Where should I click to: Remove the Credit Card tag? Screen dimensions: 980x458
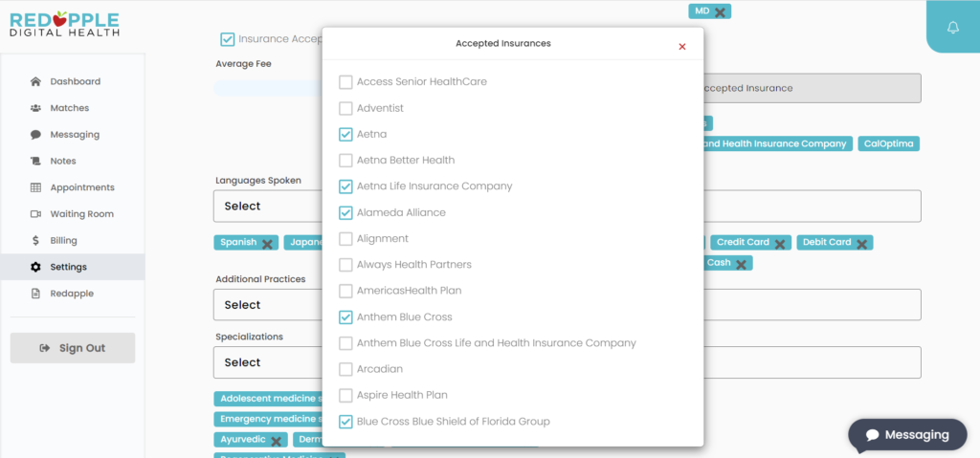click(x=780, y=244)
